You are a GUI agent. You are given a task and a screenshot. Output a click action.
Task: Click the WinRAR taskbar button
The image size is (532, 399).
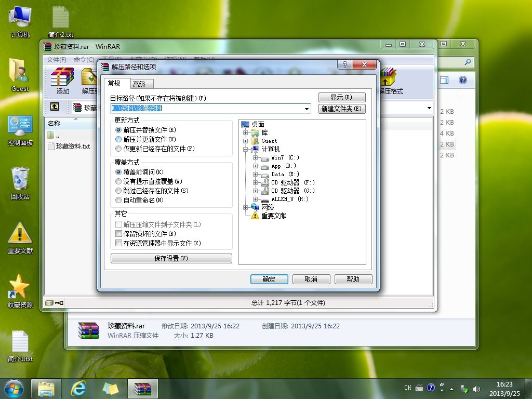tap(142, 389)
